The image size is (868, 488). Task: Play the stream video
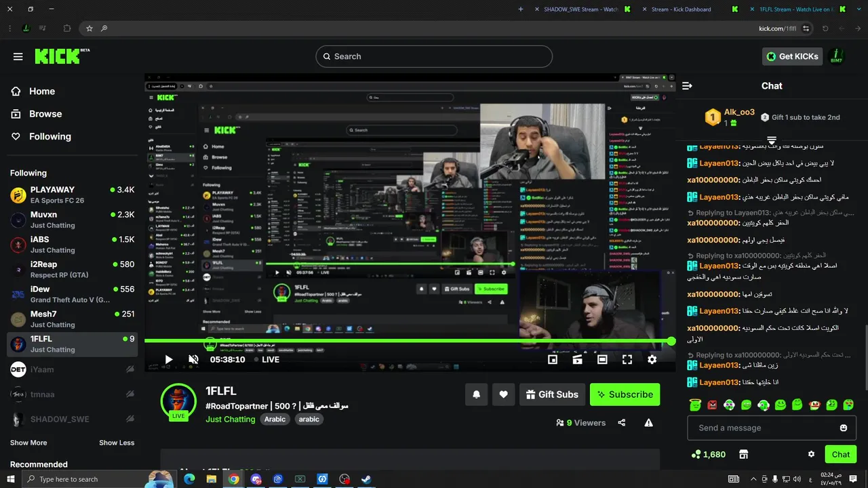(169, 359)
